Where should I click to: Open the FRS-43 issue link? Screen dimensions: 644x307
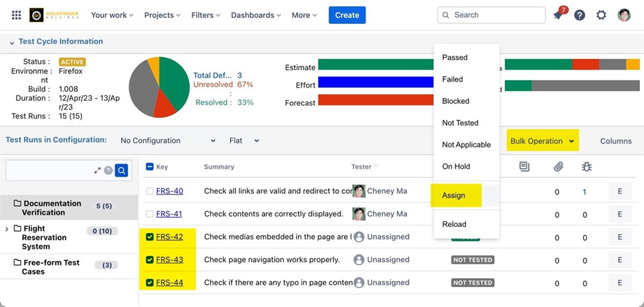(169, 260)
